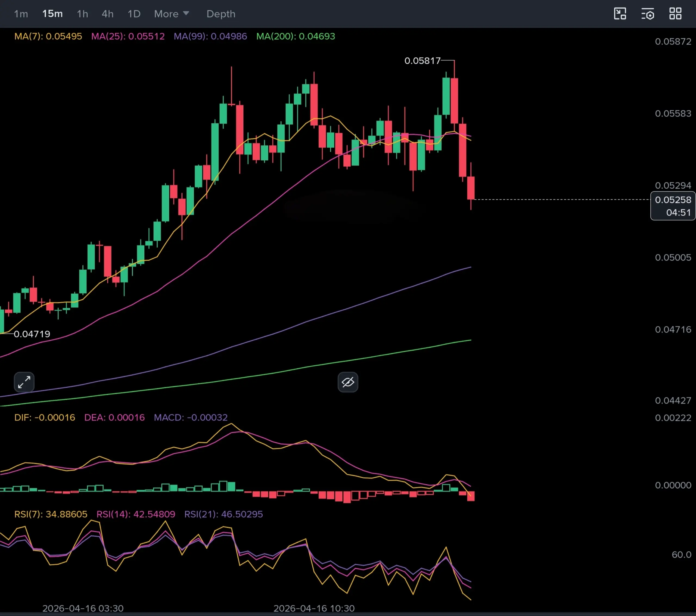
Task: Select the 15m timeframe tab
Action: (x=52, y=14)
